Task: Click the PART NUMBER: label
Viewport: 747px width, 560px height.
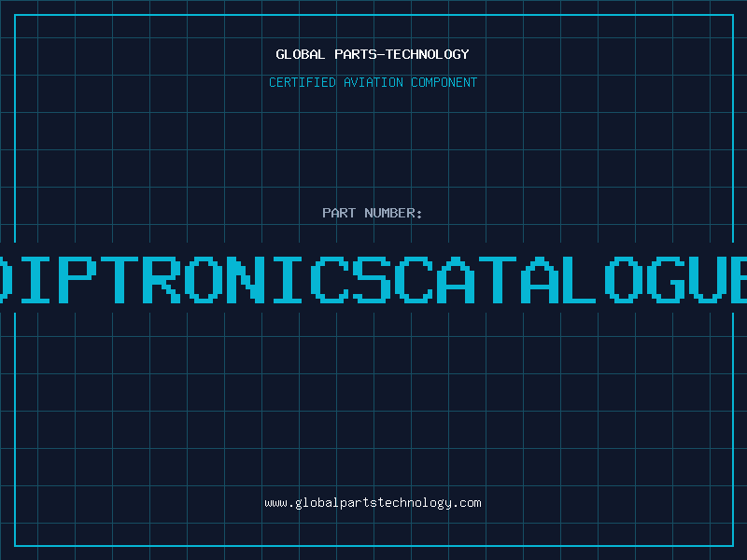Action: [373, 213]
